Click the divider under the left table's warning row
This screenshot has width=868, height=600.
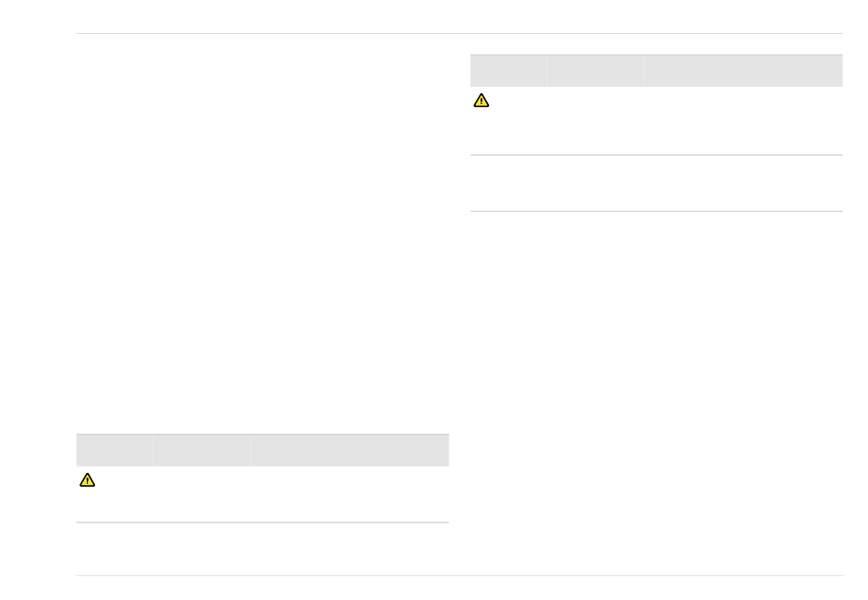(x=262, y=522)
